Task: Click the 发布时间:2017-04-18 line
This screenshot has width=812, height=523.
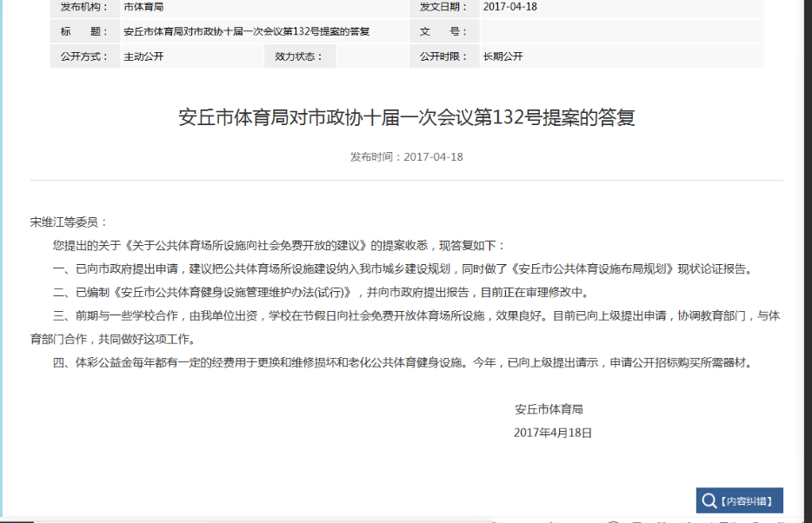Action: point(407,156)
